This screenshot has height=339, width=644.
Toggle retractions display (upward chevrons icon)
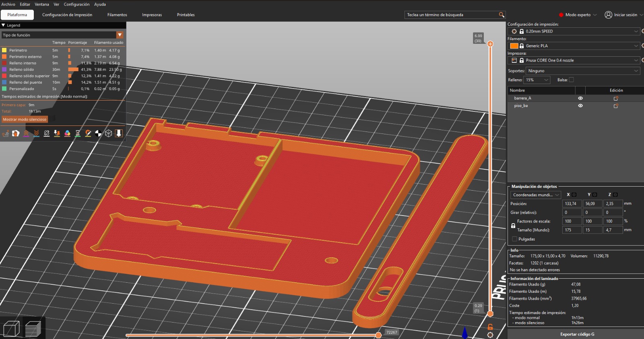tap(26, 134)
